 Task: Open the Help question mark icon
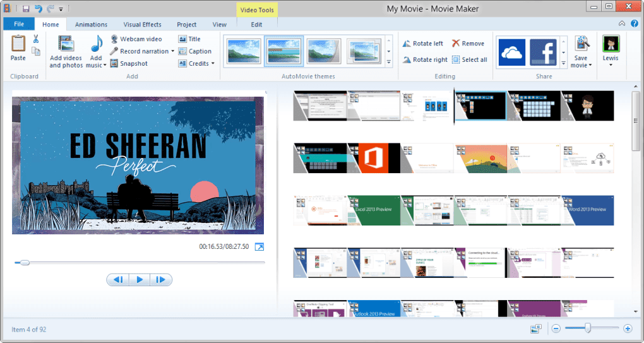[634, 24]
